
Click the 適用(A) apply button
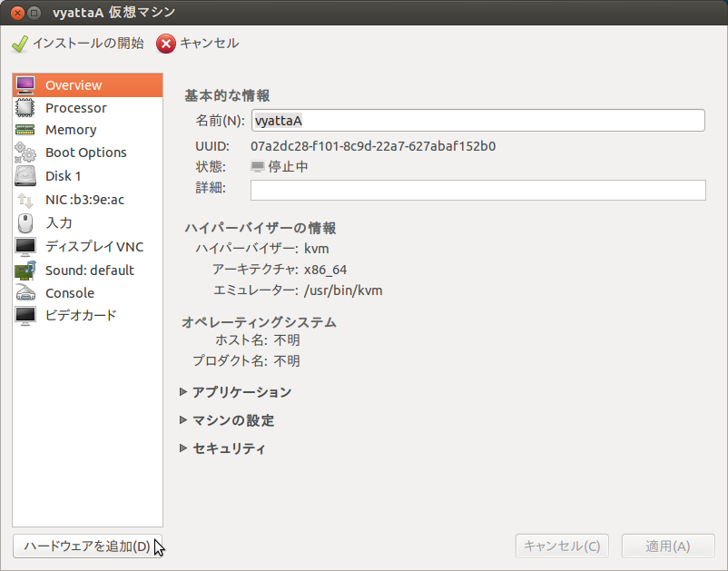[667, 546]
